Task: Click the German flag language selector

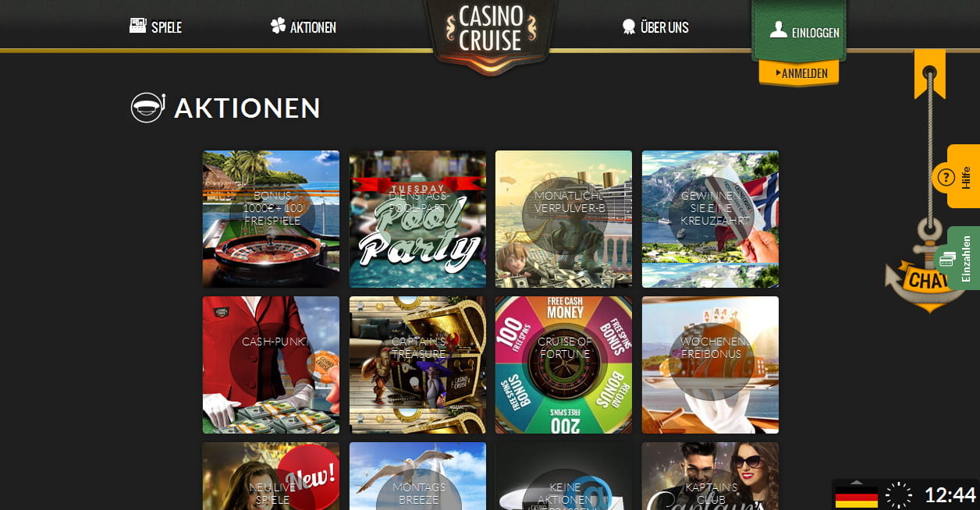Action: 857,497
